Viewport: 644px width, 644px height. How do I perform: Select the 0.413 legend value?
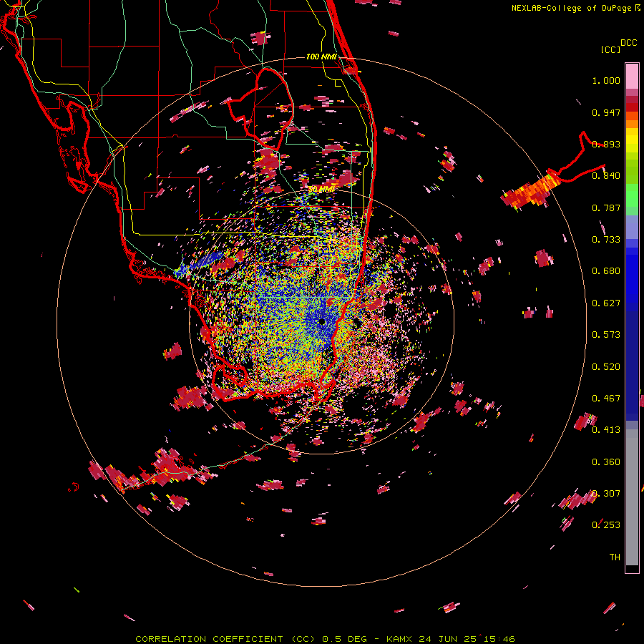coord(606,430)
